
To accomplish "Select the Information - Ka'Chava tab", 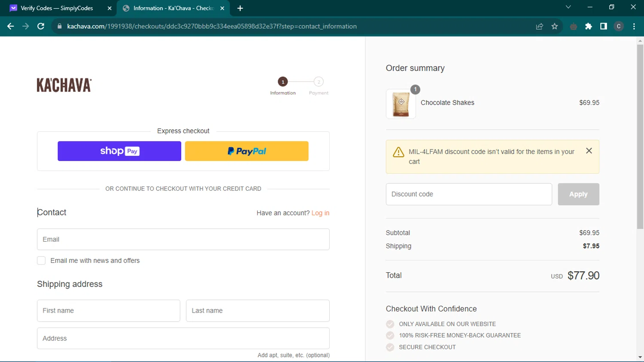I will tap(173, 8).
